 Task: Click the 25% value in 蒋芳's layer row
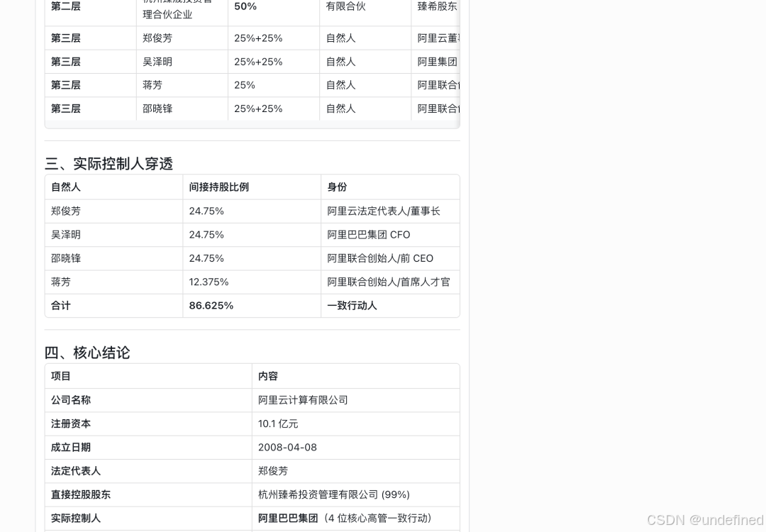tap(244, 85)
